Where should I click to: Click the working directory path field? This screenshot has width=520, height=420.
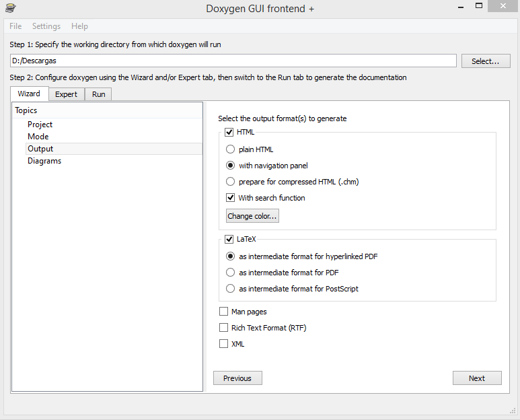click(x=233, y=61)
